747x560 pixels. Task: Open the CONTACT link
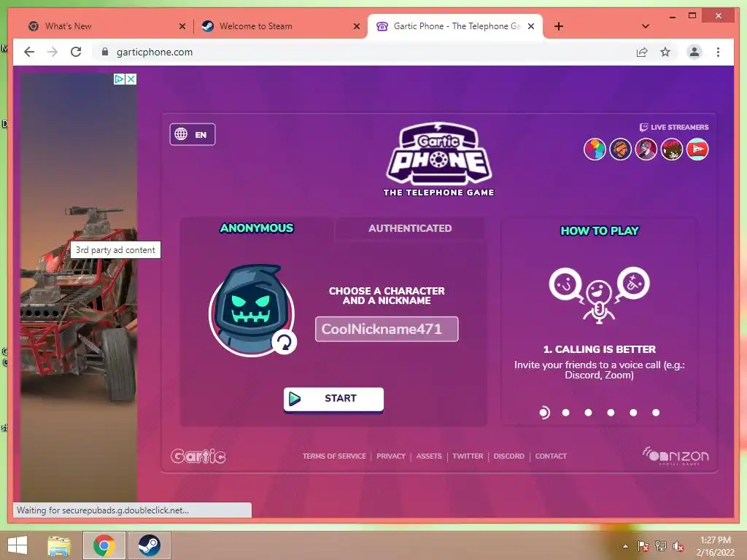coord(551,456)
